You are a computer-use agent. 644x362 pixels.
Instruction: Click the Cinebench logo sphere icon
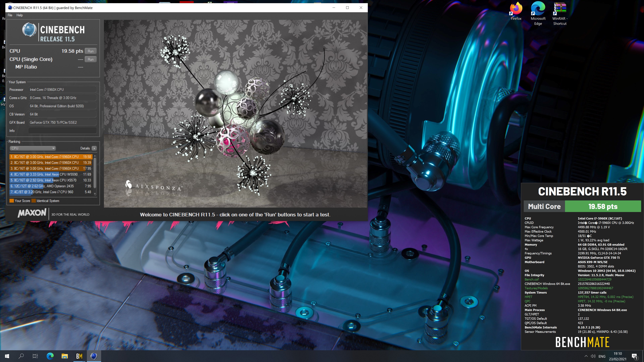pyautogui.click(x=29, y=30)
